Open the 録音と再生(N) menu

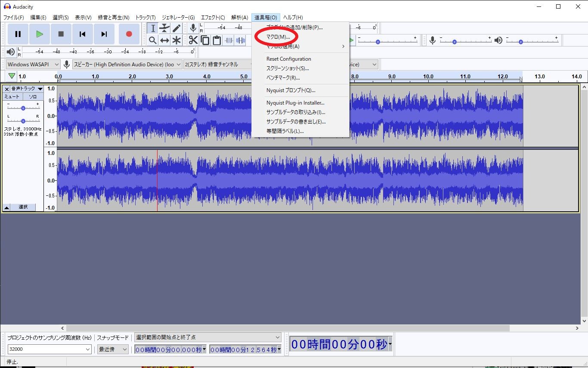pos(114,18)
